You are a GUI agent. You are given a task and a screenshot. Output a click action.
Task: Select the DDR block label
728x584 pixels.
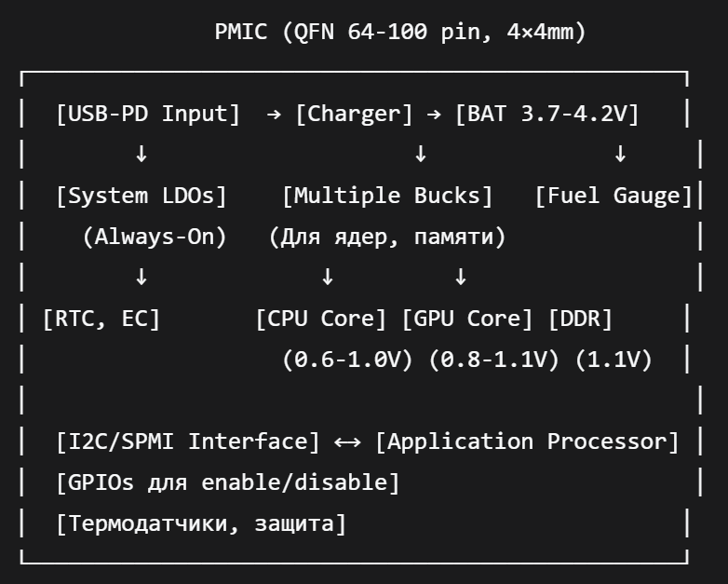581,319
